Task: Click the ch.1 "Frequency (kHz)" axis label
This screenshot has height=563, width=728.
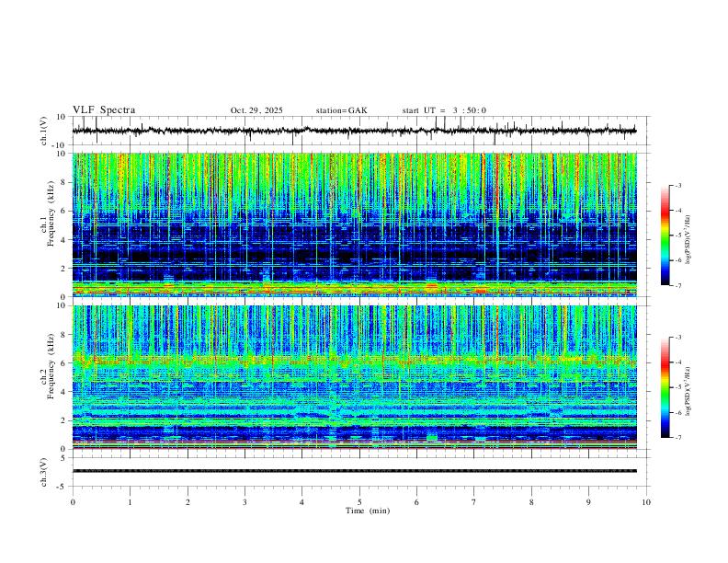Action: (x=51, y=214)
